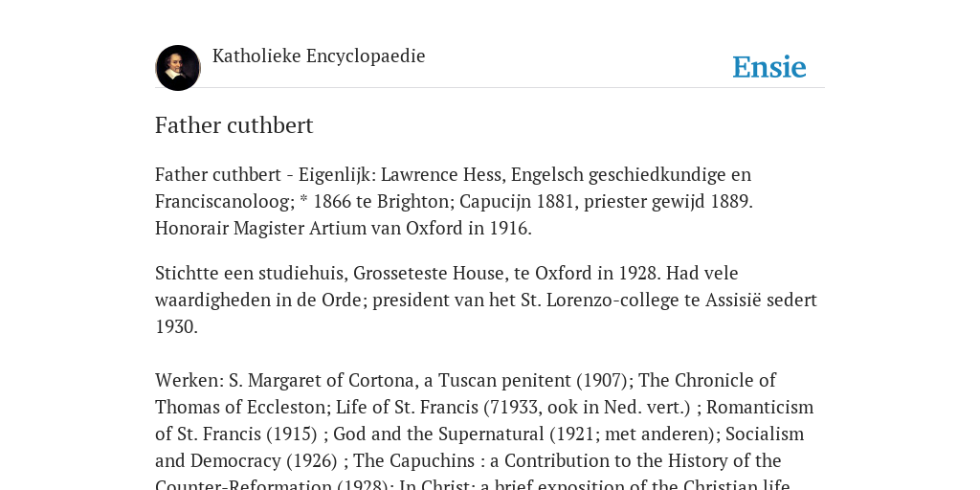Click the circular portrait avatar image
Viewport: 980px width, 490px height.
pos(178,68)
